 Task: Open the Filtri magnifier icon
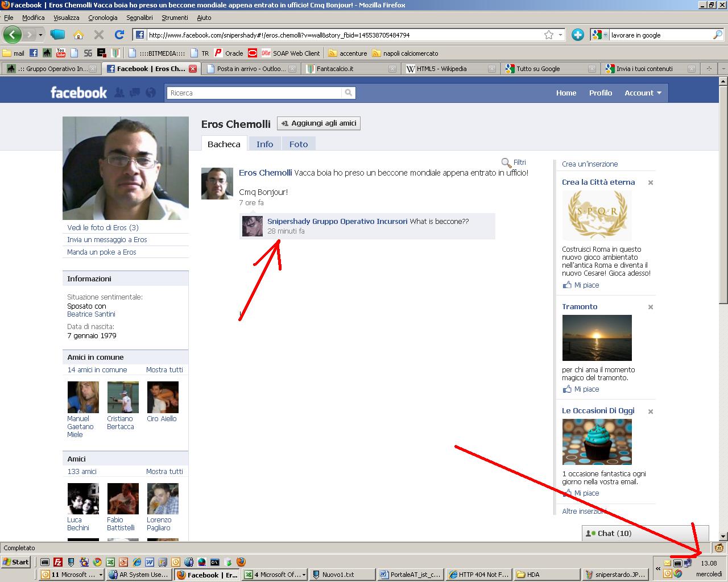pos(506,163)
